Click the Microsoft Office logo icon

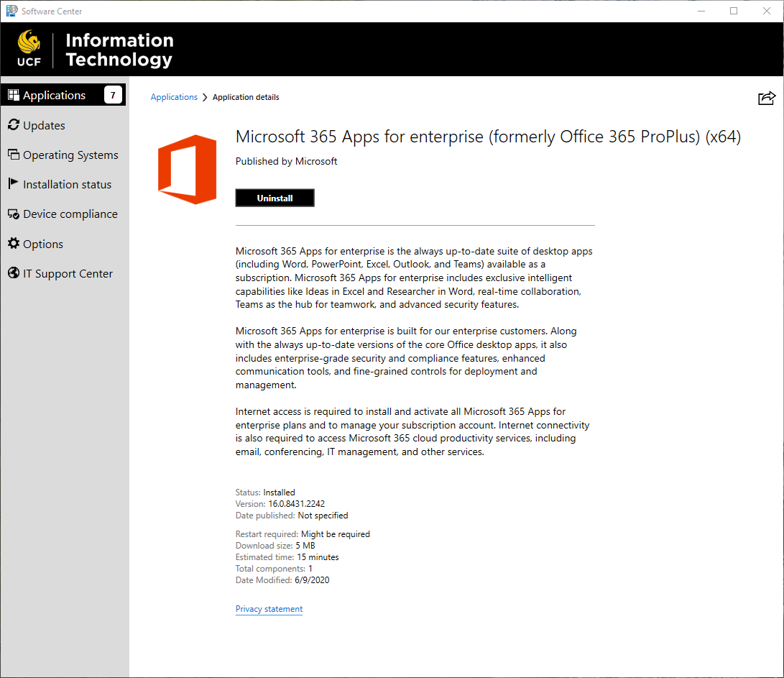[188, 169]
